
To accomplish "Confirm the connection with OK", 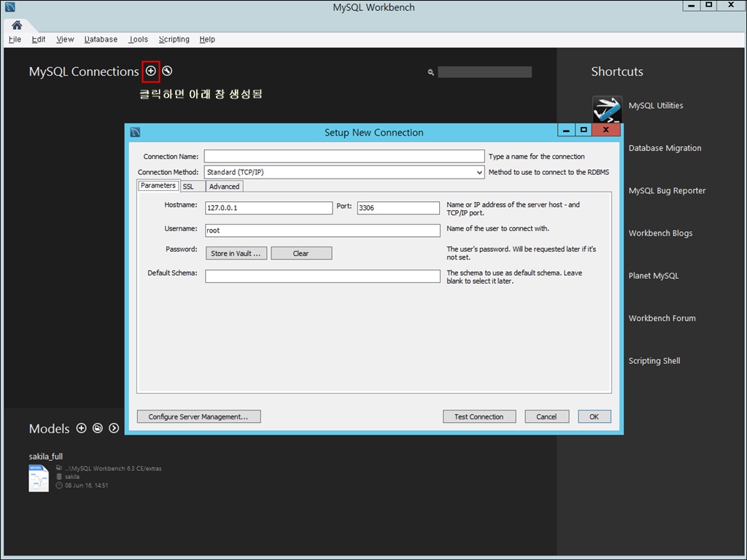I will coord(594,416).
